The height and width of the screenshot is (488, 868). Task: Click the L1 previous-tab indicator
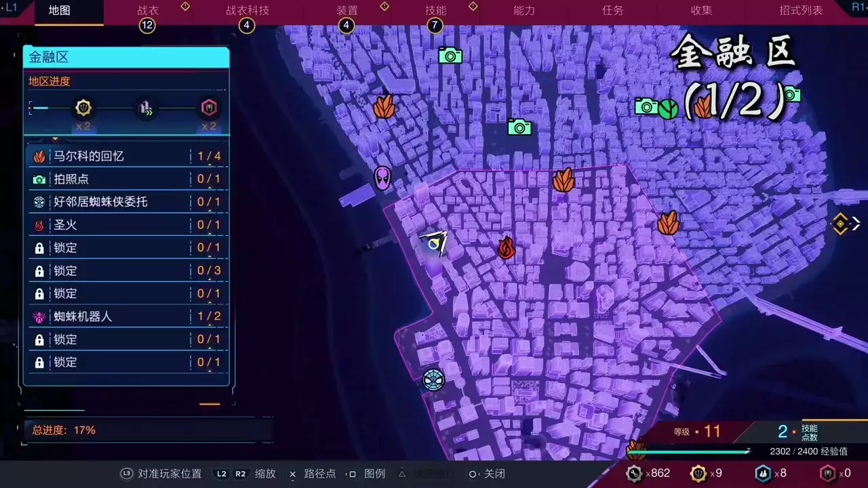(x=11, y=6)
